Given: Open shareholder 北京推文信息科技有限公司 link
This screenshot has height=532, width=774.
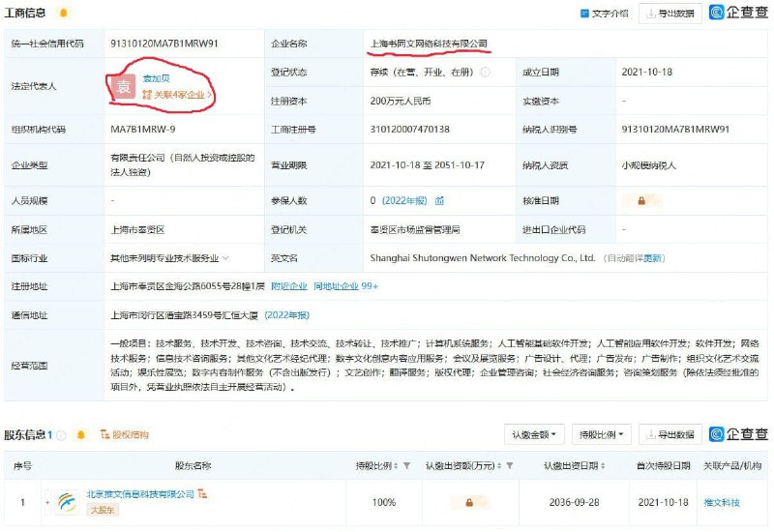Looking at the screenshot, I should pos(140,494).
